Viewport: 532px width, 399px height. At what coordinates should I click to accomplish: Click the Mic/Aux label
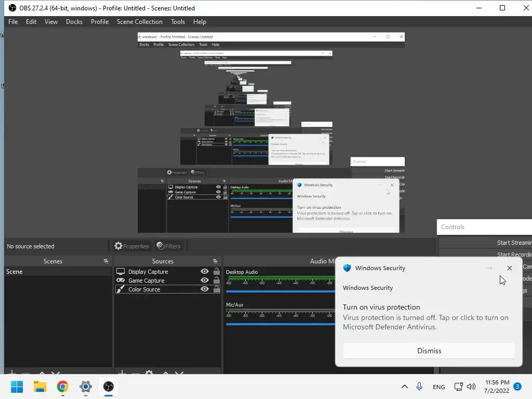tap(235, 304)
